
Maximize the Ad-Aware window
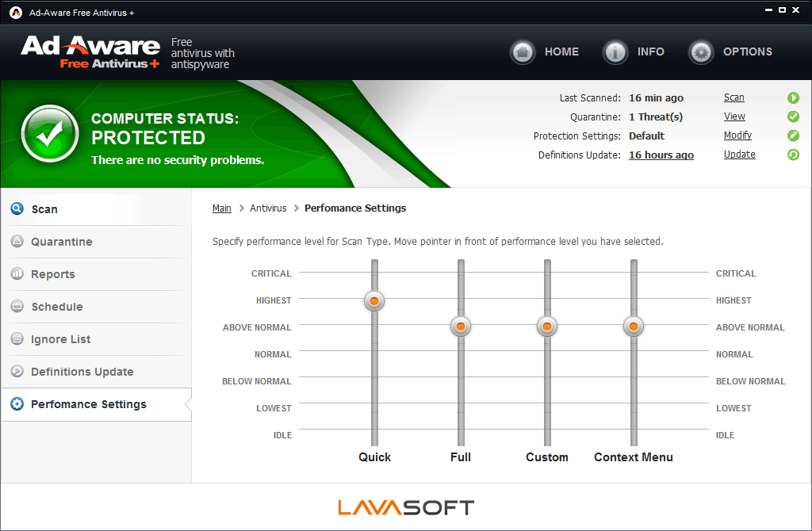click(782, 10)
